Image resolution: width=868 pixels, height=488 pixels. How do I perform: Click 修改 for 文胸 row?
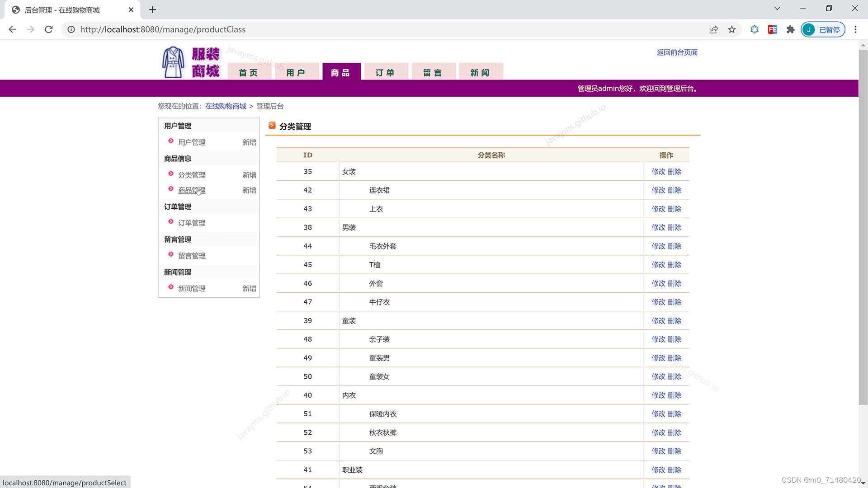[x=658, y=451]
